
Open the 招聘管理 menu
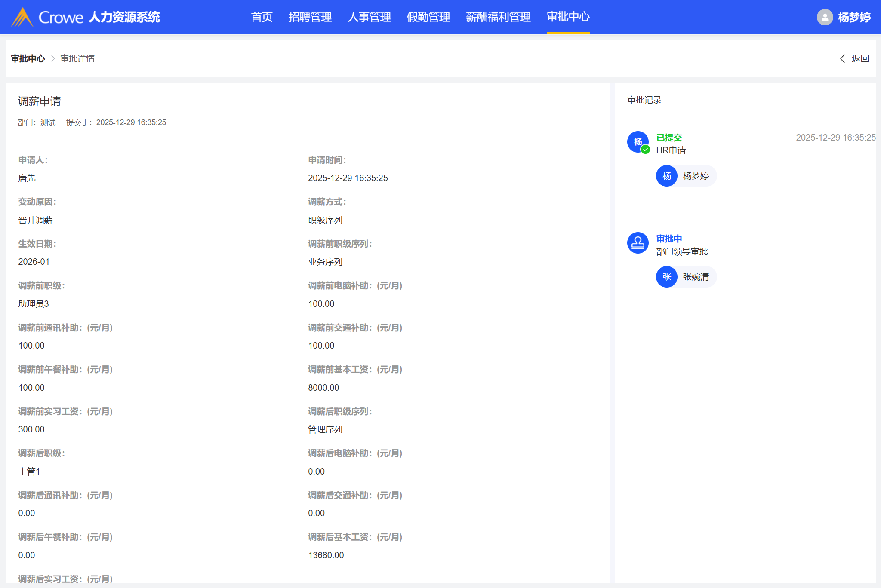pos(310,17)
